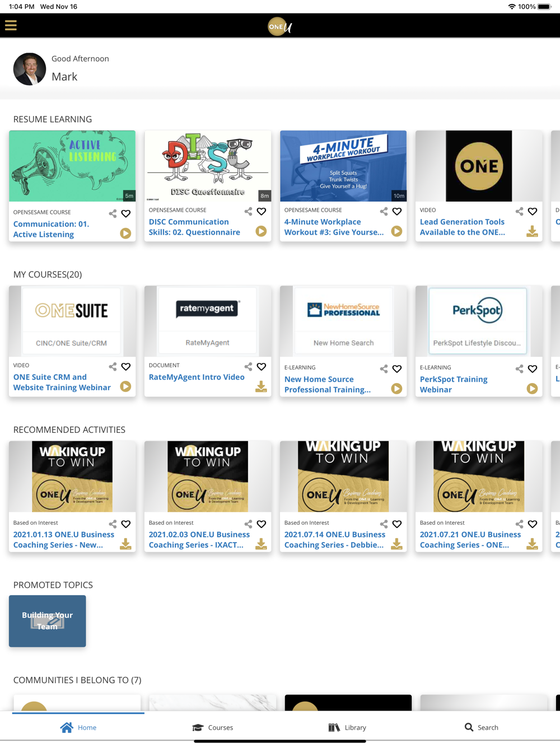Play New Home Source Professional Training

point(396,389)
